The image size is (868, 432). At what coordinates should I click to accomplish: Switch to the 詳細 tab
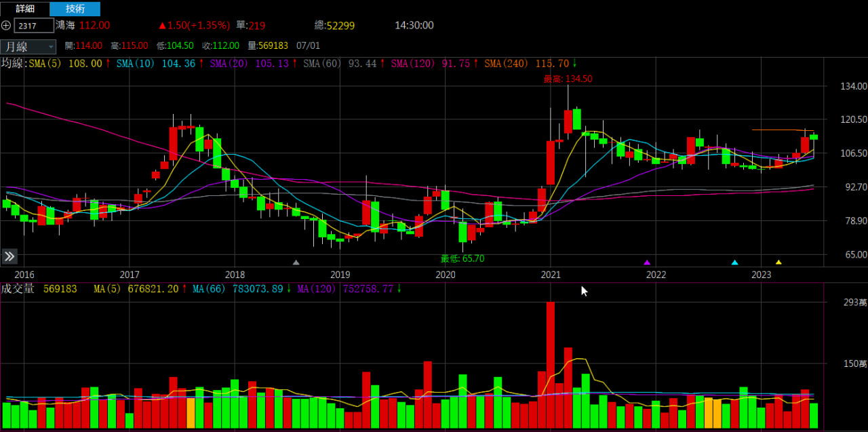25,9
